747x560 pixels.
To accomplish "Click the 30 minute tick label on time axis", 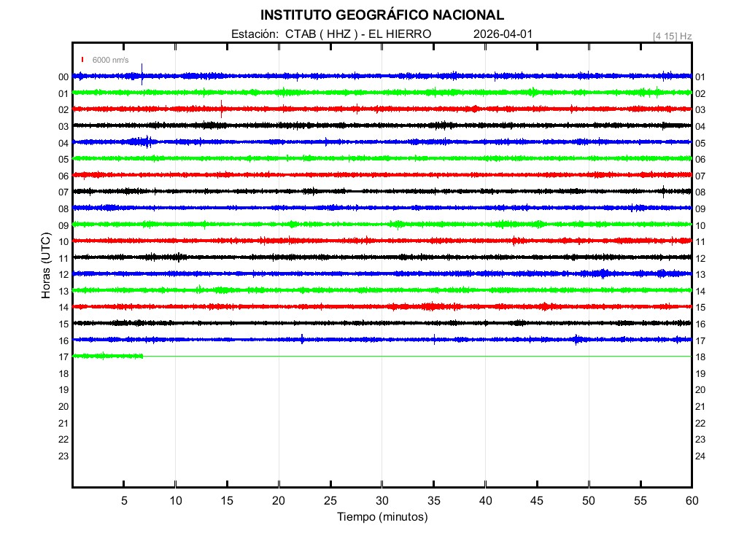I will (x=382, y=500).
